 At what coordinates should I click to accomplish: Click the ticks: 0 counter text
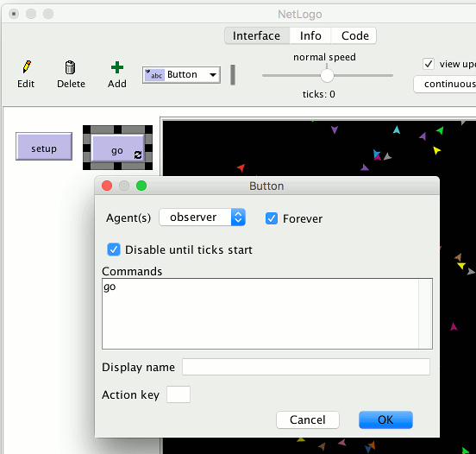tap(319, 94)
